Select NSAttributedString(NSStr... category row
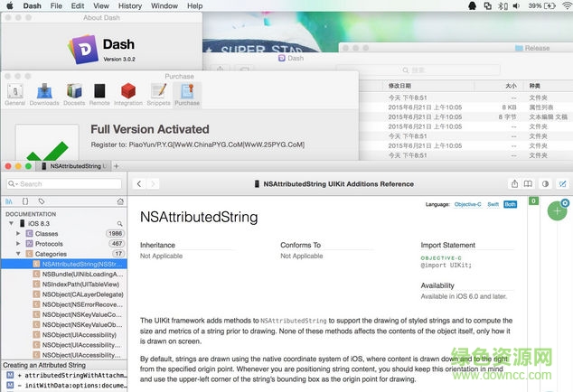Image resolution: width=573 pixels, height=392 pixels. click(x=64, y=264)
